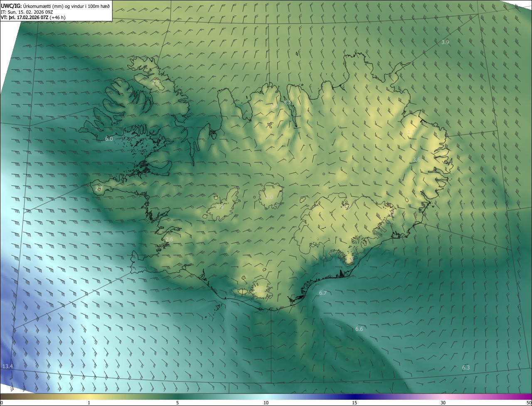The image size is (532, 406).
Task: Click the colorbar tick label 10
Action: point(266,403)
